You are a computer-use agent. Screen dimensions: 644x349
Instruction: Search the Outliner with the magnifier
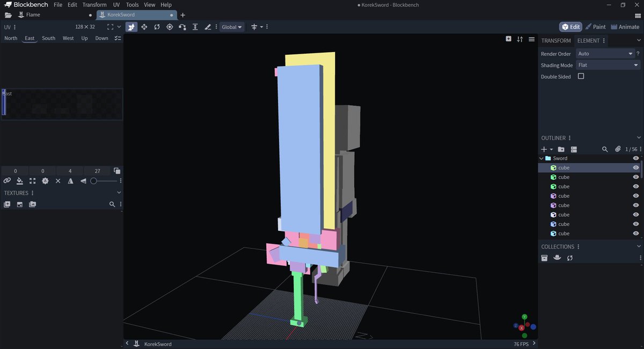[x=605, y=149]
